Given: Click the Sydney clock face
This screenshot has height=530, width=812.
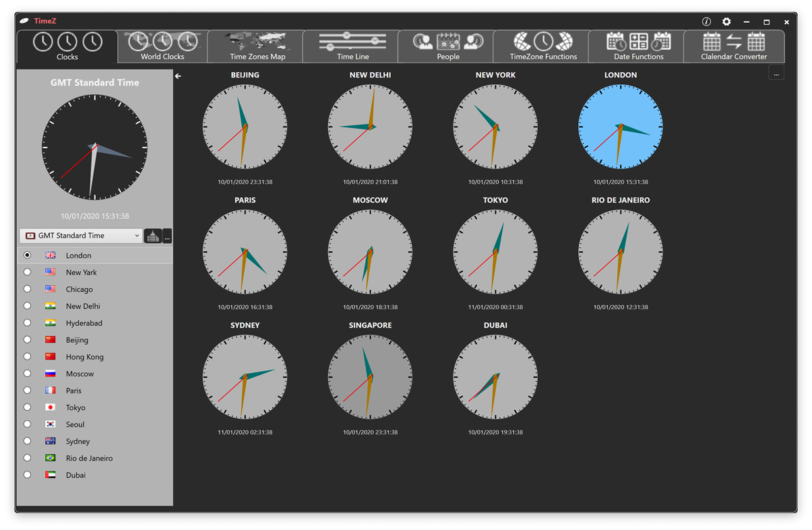Looking at the screenshot, I should 245,377.
